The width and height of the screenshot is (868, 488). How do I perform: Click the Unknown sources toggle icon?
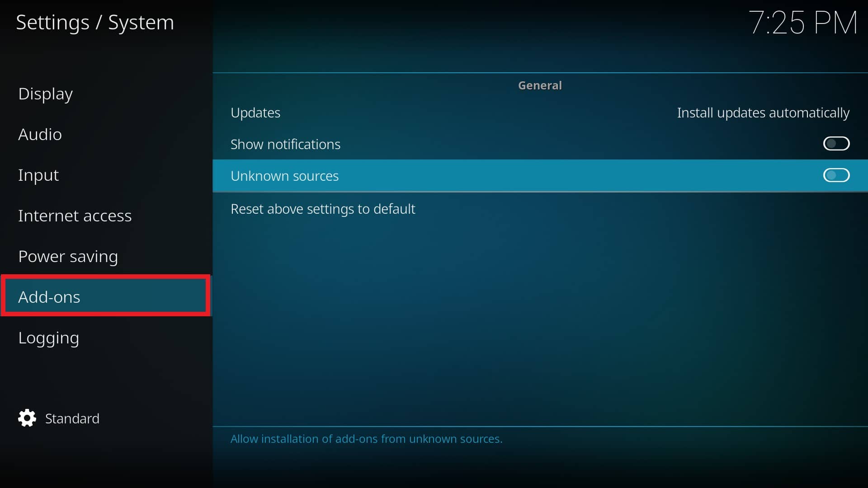coord(836,175)
